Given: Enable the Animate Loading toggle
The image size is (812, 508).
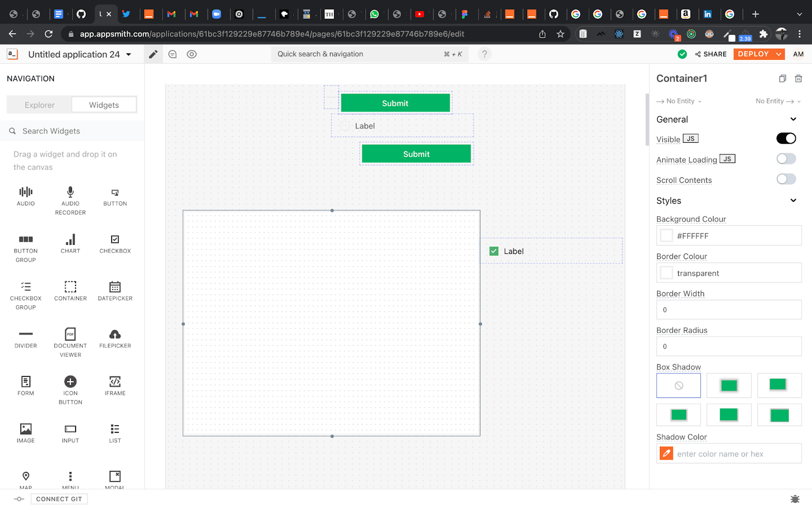Looking at the screenshot, I should [x=786, y=159].
